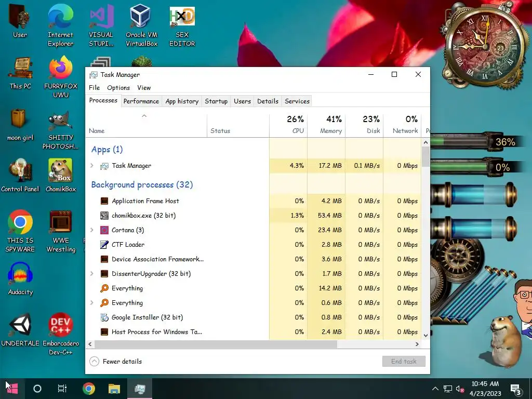
Task: Click the End task button
Action: click(404, 362)
